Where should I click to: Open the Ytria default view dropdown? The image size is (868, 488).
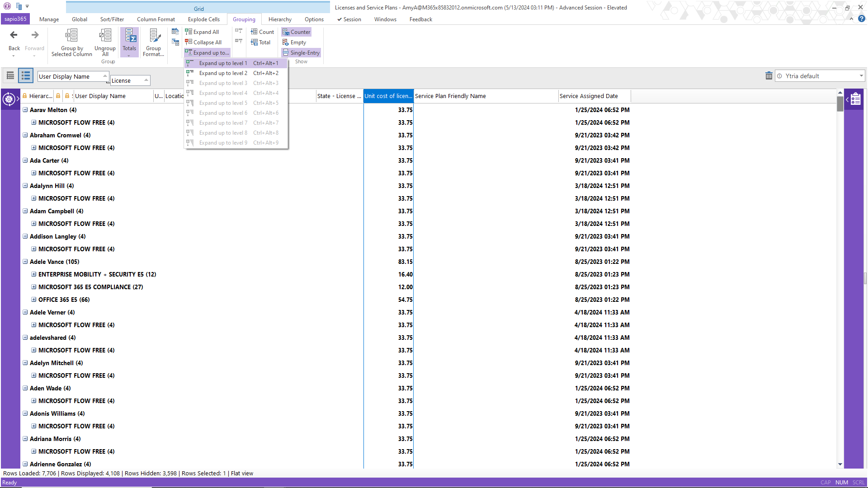[x=861, y=76]
